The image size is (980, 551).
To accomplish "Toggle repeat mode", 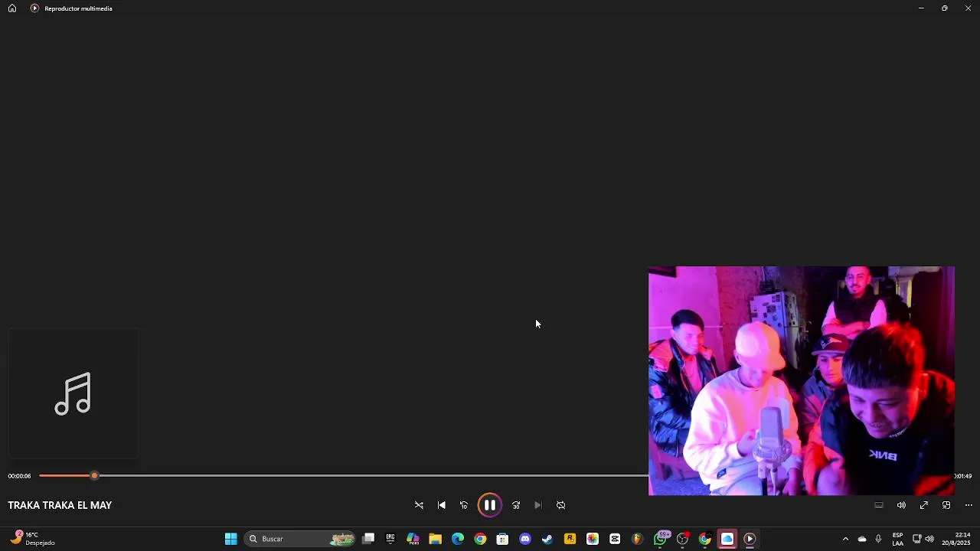I will [x=561, y=505].
